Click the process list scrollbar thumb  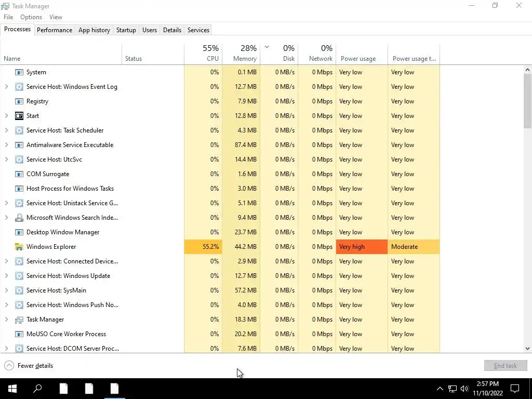pos(527,101)
